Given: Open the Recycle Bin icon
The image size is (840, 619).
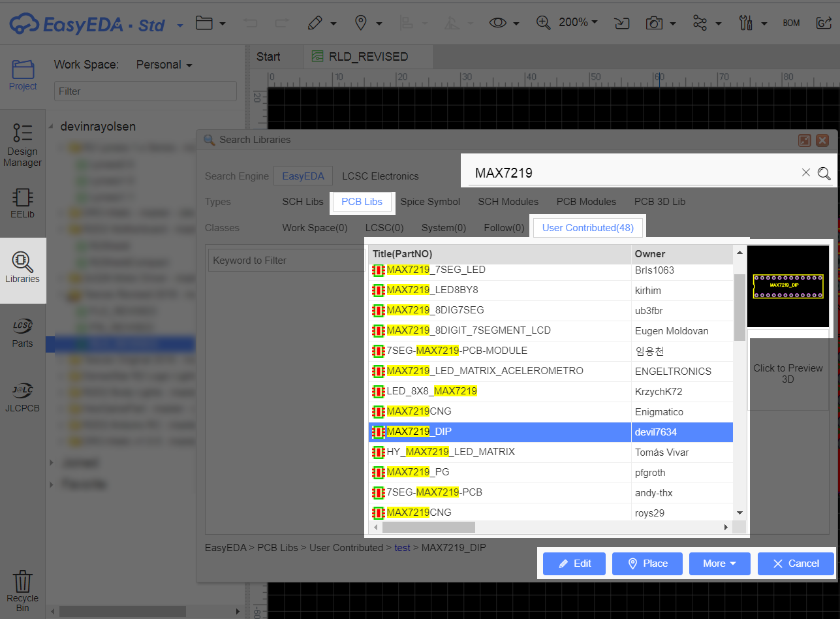Looking at the screenshot, I should [x=23, y=590].
